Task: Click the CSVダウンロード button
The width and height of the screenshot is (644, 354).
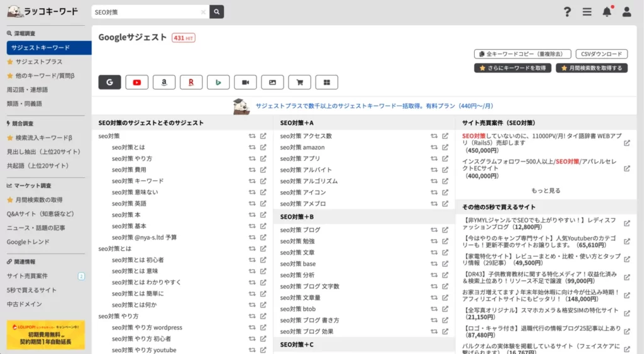Action: 601,54
